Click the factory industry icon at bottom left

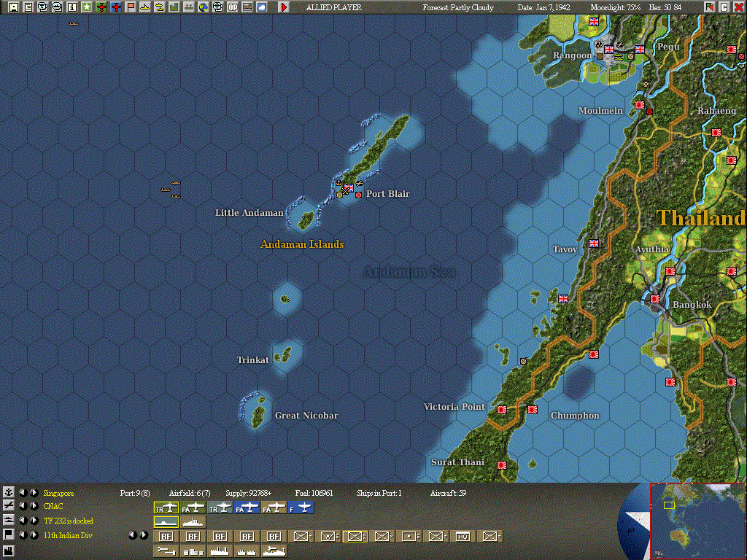click(x=8, y=551)
